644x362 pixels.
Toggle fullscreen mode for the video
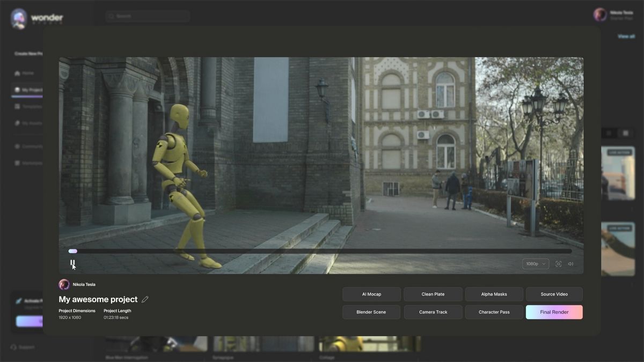tap(558, 264)
